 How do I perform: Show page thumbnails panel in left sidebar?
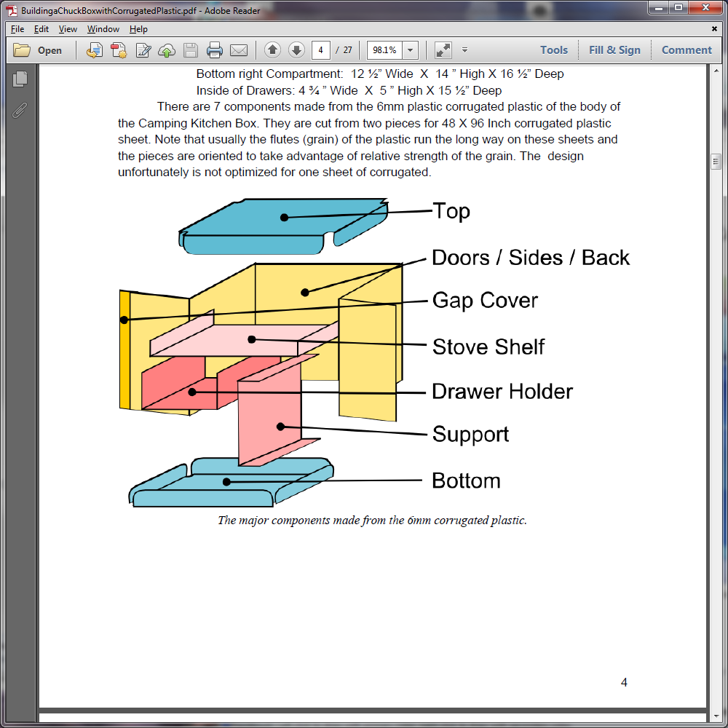coord(20,79)
